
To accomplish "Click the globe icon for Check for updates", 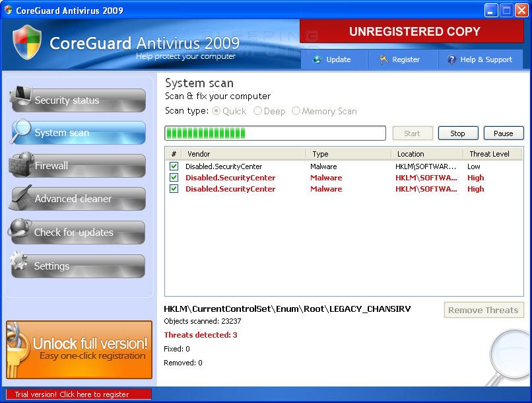I will tap(20, 231).
